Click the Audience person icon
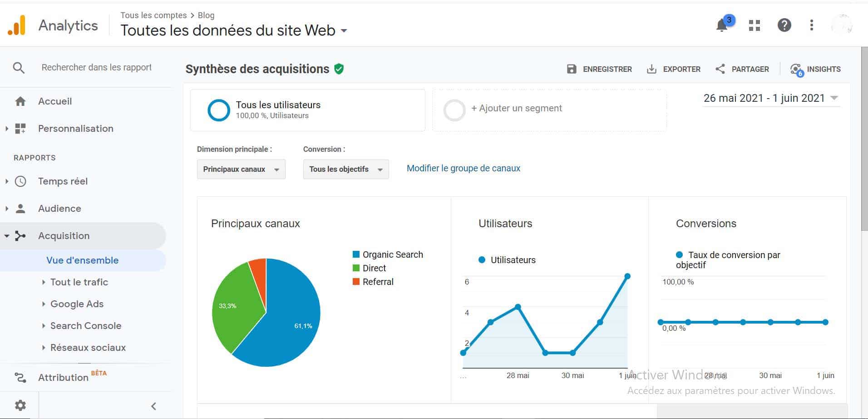This screenshot has width=868, height=419. coord(20,209)
